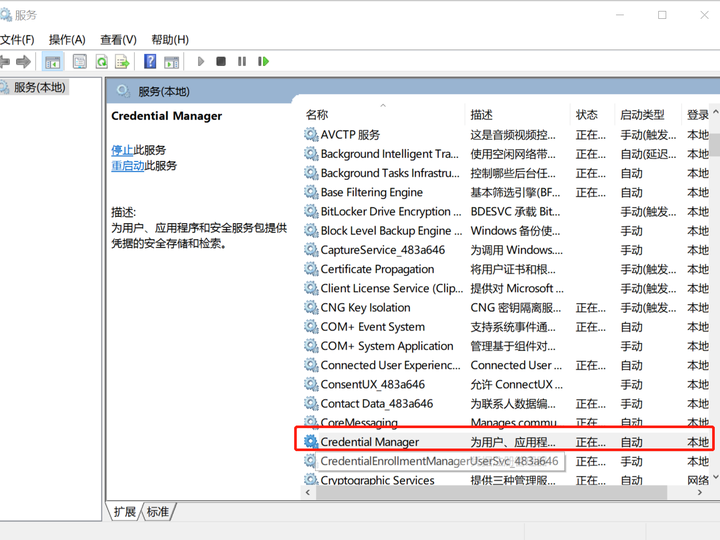Open the 帮助(H) menu
Image resolution: width=720 pixels, height=540 pixels.
point(170,40)
